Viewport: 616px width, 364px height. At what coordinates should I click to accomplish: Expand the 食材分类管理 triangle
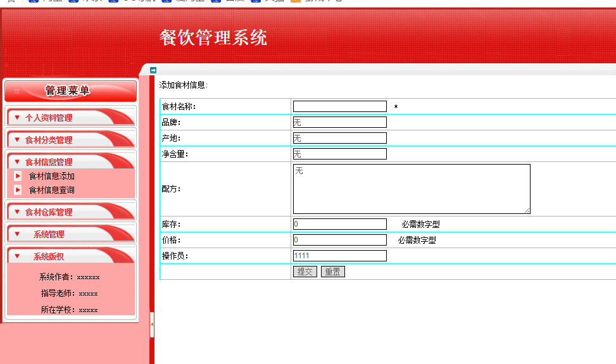(x=17, y=139)
